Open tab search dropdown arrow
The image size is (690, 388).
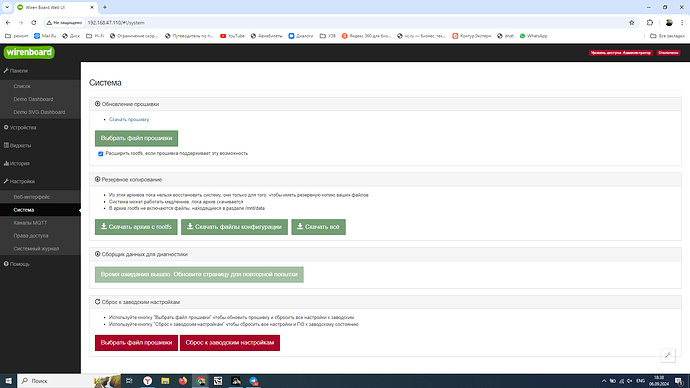pyautogui.click(x=7, y=7)
